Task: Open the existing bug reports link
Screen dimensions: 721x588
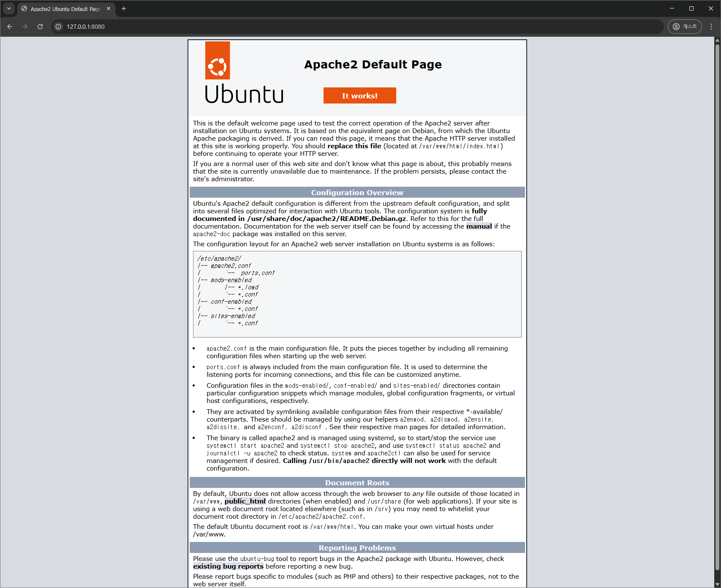Action: coord(228,566)
